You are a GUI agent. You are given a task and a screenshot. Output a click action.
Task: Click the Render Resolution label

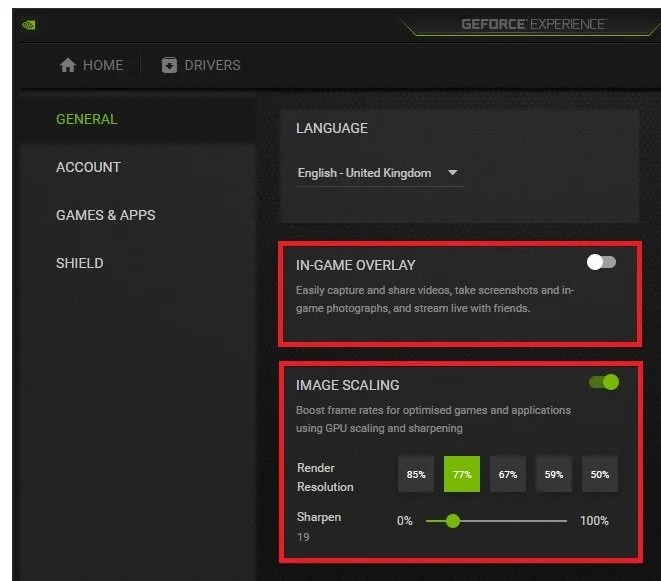tap(325, 477)
